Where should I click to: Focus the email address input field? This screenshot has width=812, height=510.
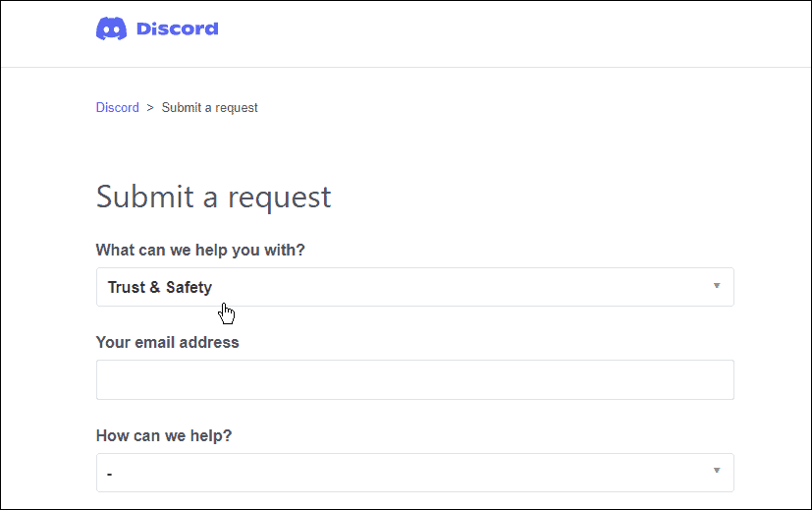click(414, 379)
